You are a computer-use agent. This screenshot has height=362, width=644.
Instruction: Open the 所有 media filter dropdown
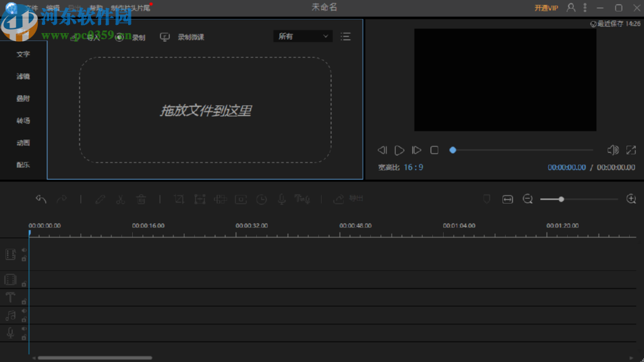tap(303, 36)
